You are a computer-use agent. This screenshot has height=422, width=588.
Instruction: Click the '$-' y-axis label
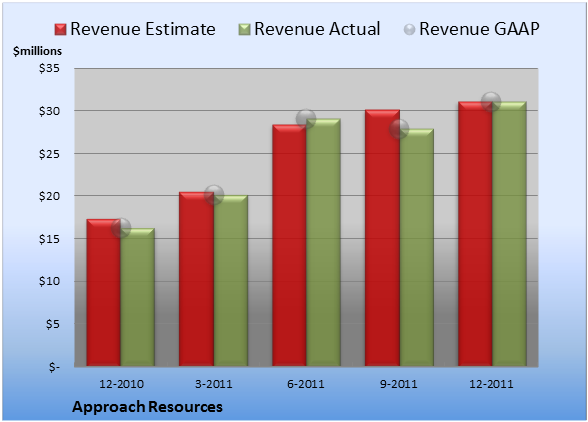coord(54,366)
